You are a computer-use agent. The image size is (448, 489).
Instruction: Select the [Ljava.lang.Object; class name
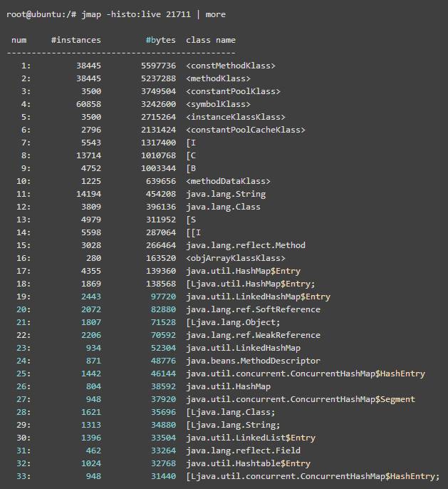(x=233, y=322)
